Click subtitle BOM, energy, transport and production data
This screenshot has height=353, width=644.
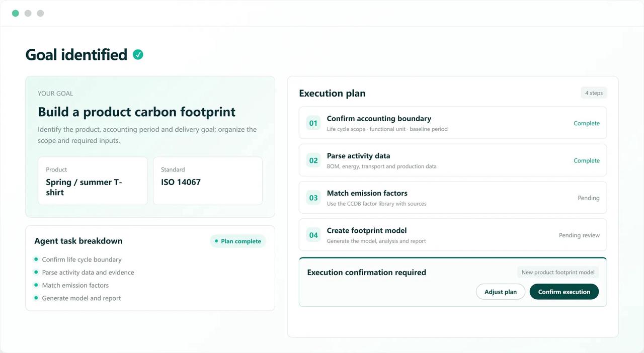pos(382,166)
